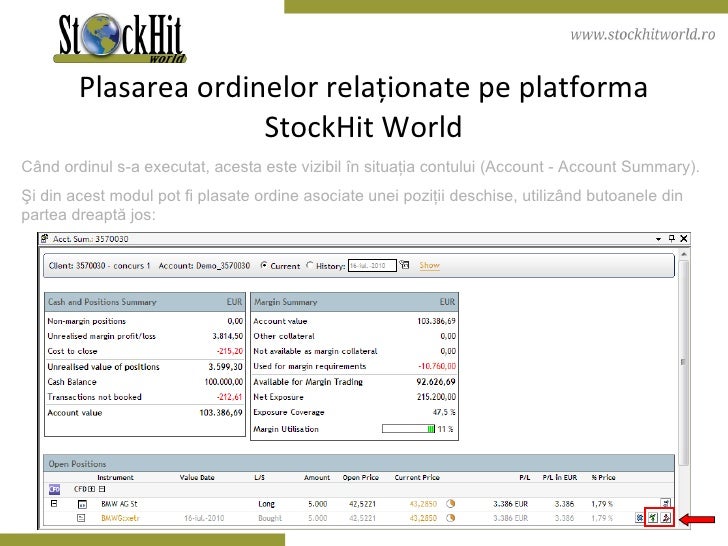Click the History date input field
728x546 pixels.
372,266
